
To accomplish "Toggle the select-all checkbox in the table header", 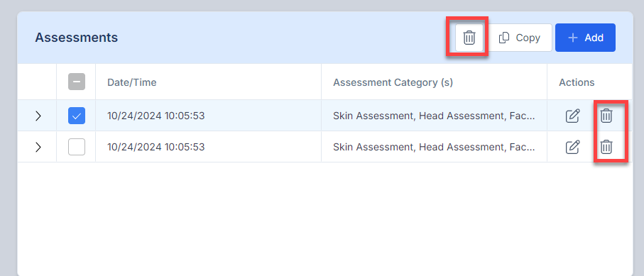I will tap(77, 82).
